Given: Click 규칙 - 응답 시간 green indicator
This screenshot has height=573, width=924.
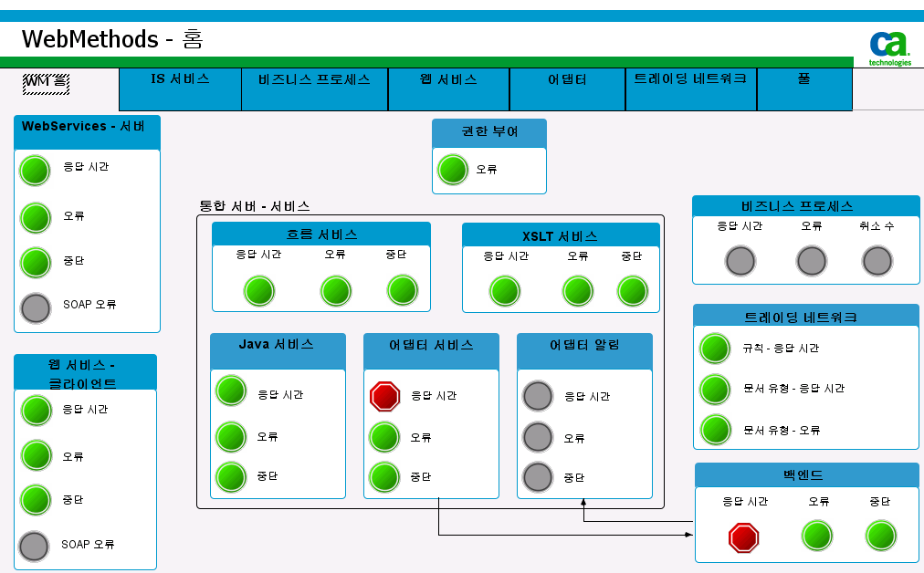Looking at the screenshot, I should pyautogui.click(x=715, y=348).
